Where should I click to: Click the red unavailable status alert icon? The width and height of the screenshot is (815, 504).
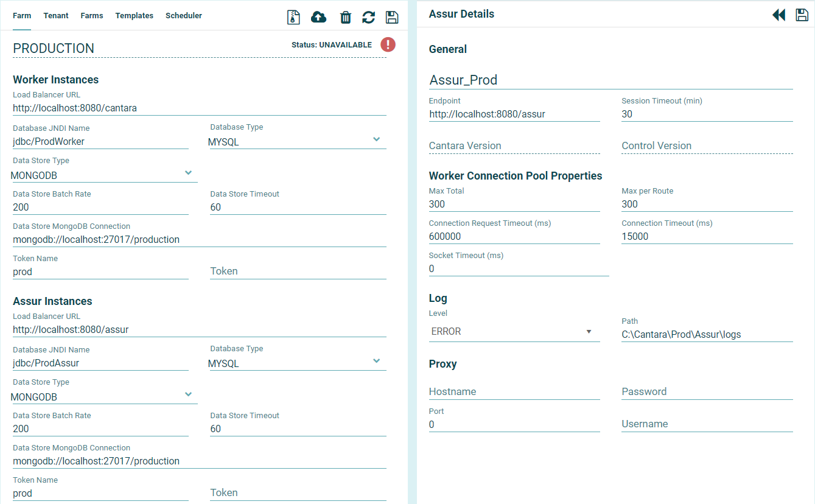pyautogui.click(x=388, y=44)
